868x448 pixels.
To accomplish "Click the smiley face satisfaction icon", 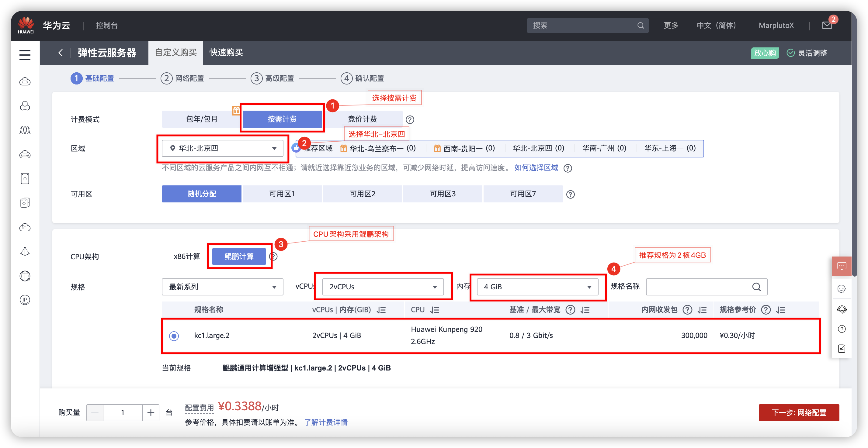I will (x=841, y=289).
